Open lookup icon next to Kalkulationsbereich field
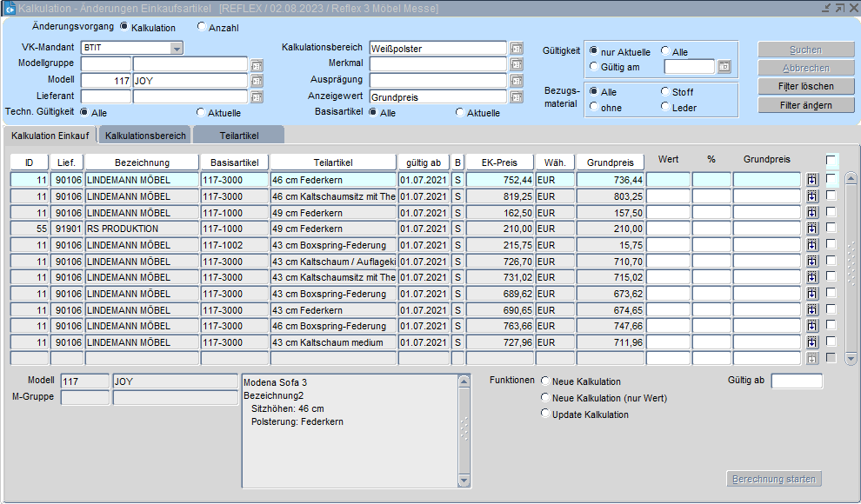This screenshot has height=504, width=861. [517, 49]
